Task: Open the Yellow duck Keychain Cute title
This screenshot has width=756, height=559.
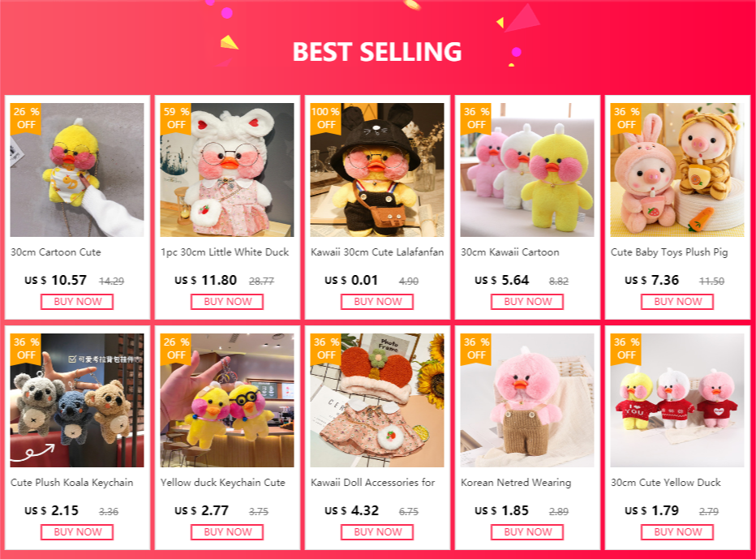Action: (x=223, y=483)
